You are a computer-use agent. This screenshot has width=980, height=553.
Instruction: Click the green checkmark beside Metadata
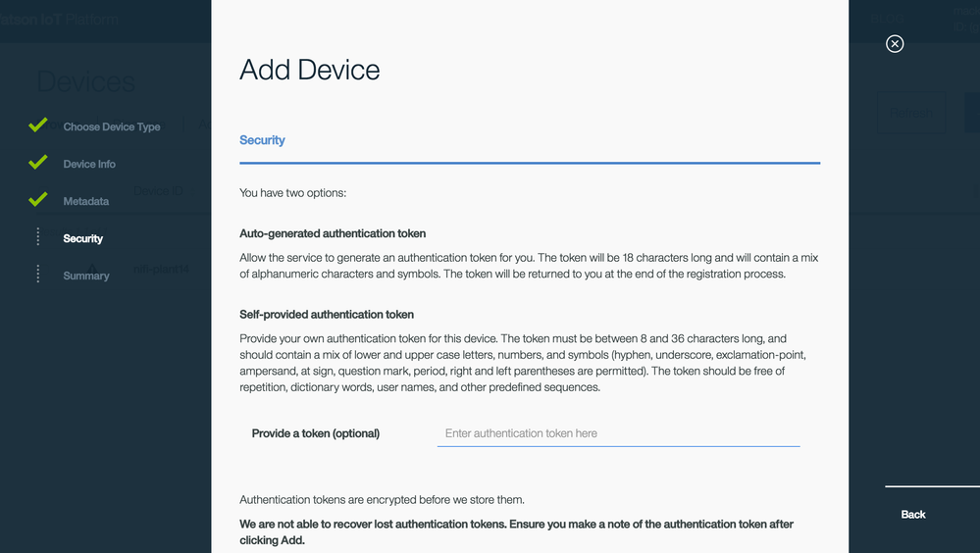[x=38, y=200]
